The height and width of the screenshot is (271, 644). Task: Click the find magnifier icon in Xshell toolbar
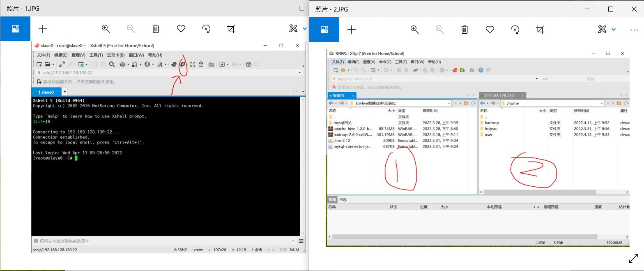(112, 64)
